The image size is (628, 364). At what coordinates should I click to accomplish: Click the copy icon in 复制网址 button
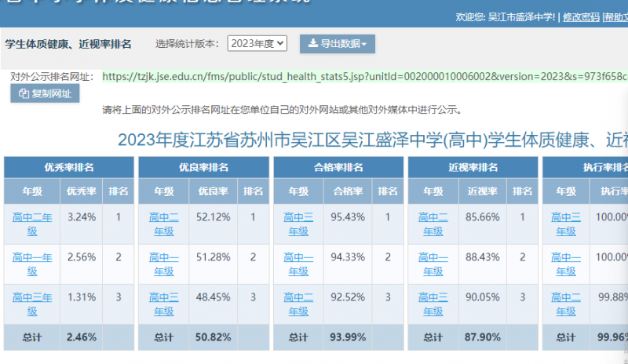point(24,93)
